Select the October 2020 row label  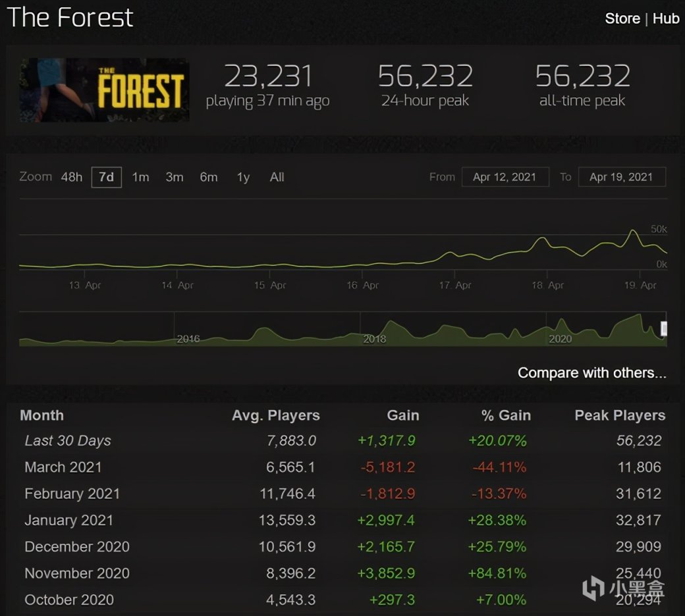69,600
